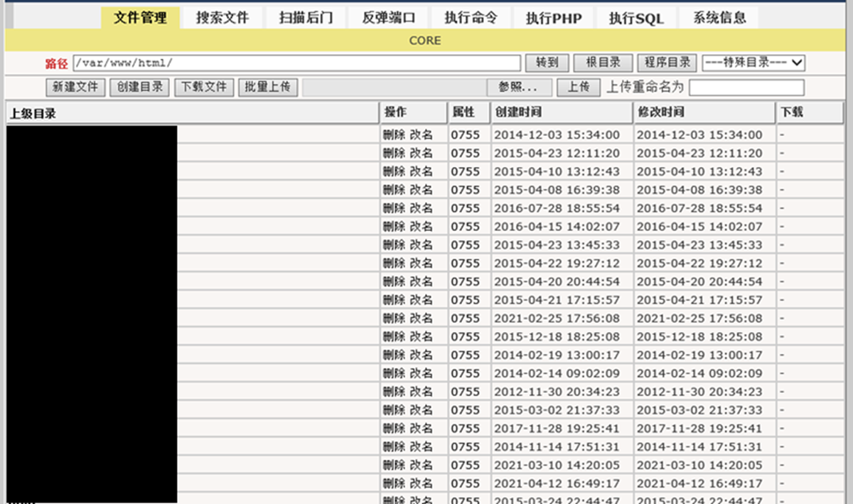
Task: Click 0755 attribute in 2014-12-03 15:34:00 row
Action: [466, 134]
